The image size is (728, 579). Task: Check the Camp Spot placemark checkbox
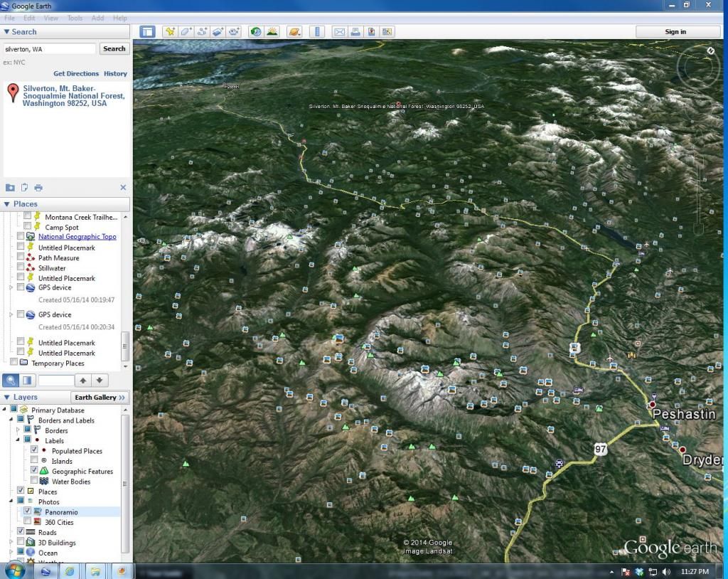(28, 226)
